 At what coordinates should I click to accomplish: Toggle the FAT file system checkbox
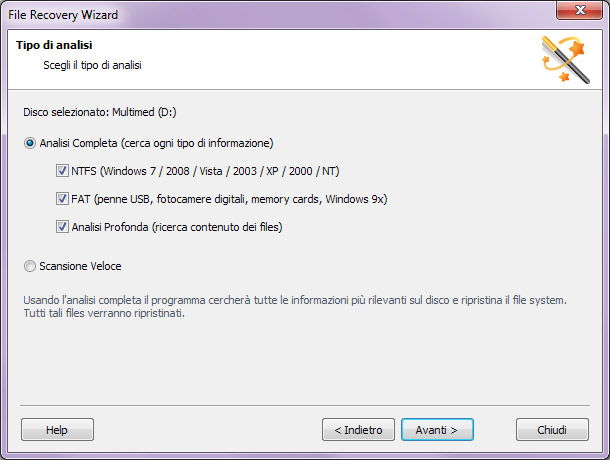pyautogui.click(x=62, y=199)
